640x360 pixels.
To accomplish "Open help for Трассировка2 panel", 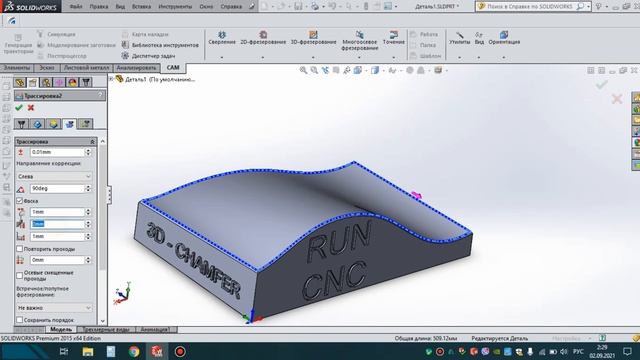I will click(x=100, y=95).
